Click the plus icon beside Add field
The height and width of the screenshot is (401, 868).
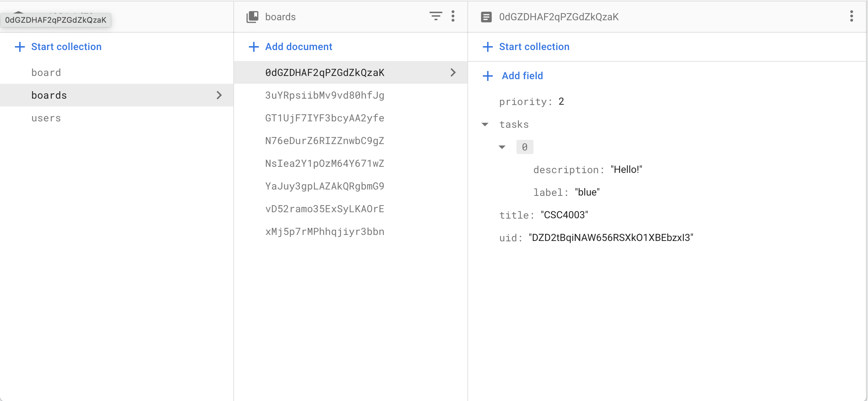coord(488,76)
